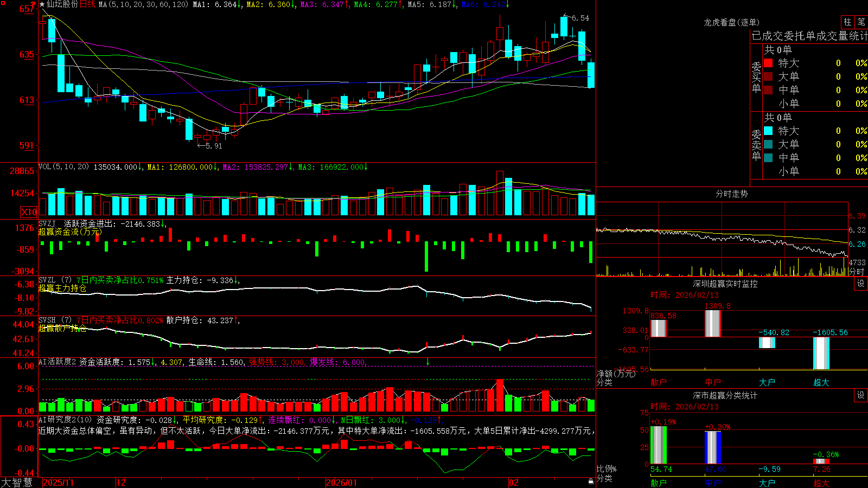Image resolution: width=868 pixels, height=488 pixels.
Task: Click the last cyan candlestick on the chart
Action: click(x=591, y=75)
